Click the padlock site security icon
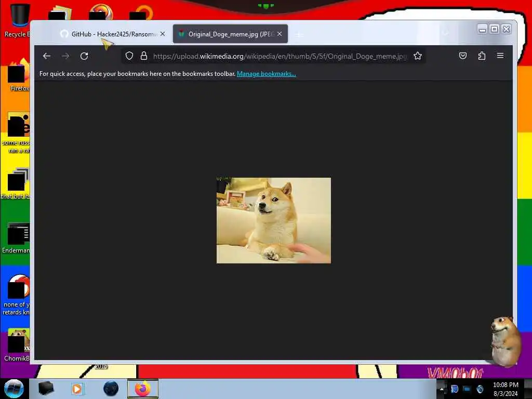Screen dimensions: 532x399 (x=144, y=56)
